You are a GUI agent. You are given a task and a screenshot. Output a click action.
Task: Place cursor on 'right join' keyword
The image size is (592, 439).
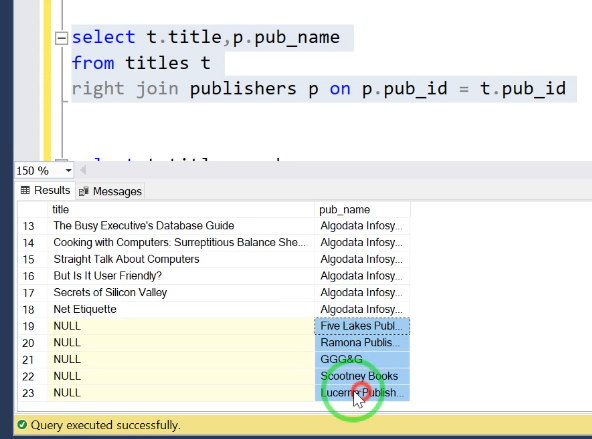click(125, 89)
